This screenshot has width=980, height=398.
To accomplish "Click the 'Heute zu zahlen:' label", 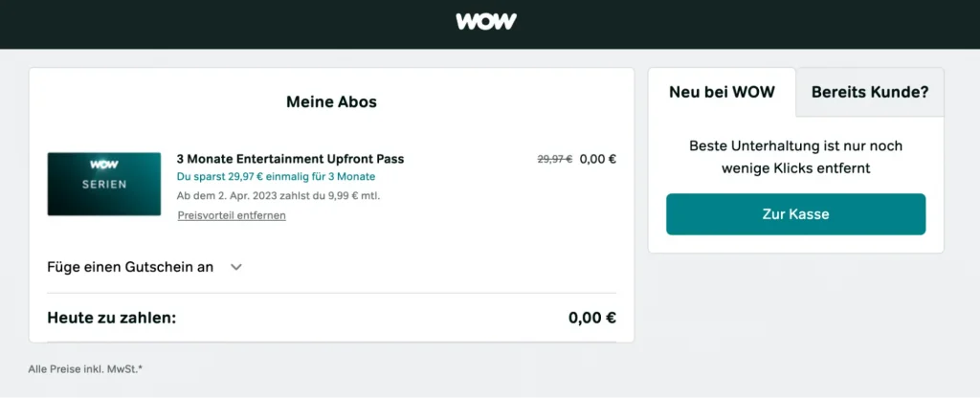I will 112,318.
